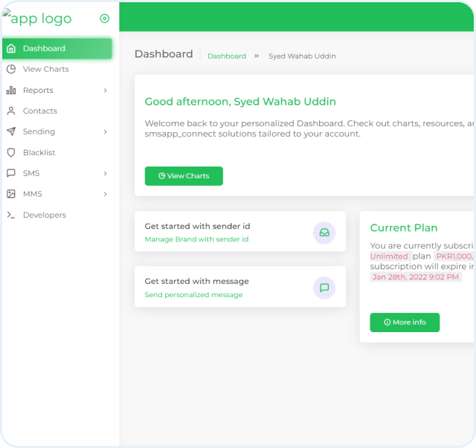
Task: Click the View Charts pie icon
Action: (11, 69)
